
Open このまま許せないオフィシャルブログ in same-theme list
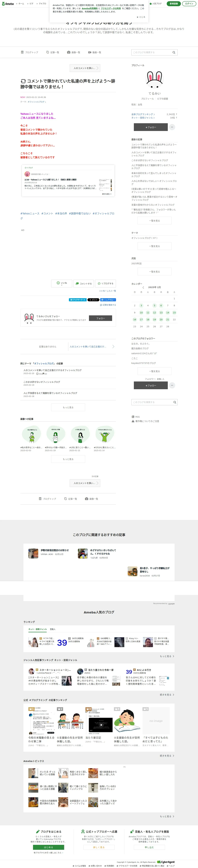[x=42, y=382]
